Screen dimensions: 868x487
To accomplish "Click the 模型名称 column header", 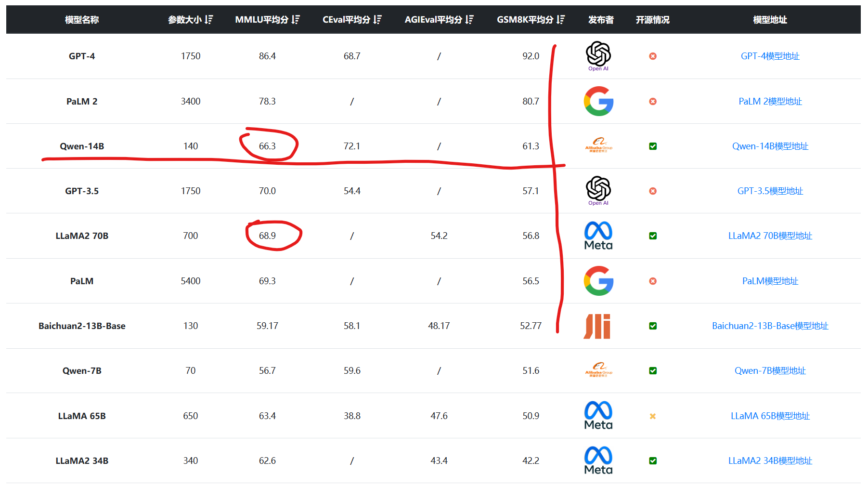I will pos(82,20).
